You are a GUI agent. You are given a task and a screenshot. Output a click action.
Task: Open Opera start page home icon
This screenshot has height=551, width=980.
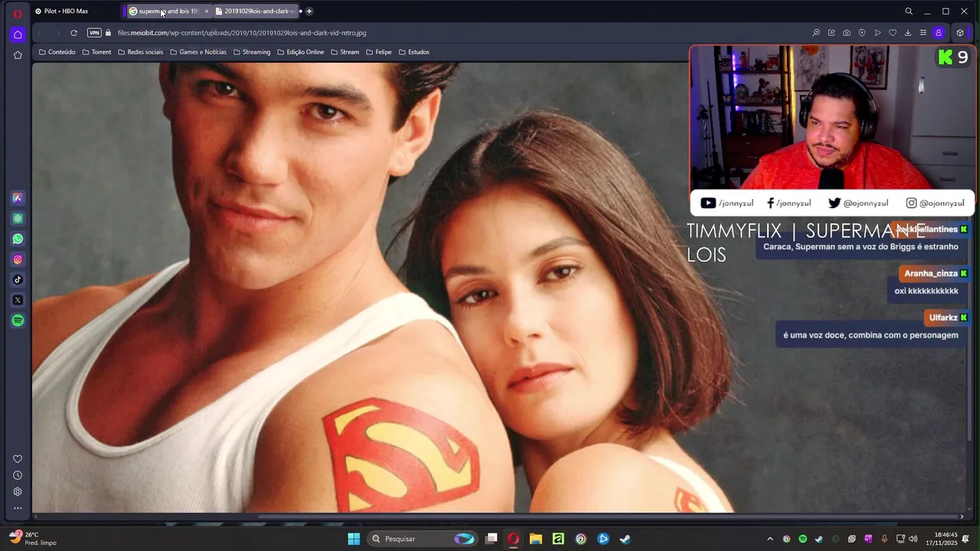(18, 34)
